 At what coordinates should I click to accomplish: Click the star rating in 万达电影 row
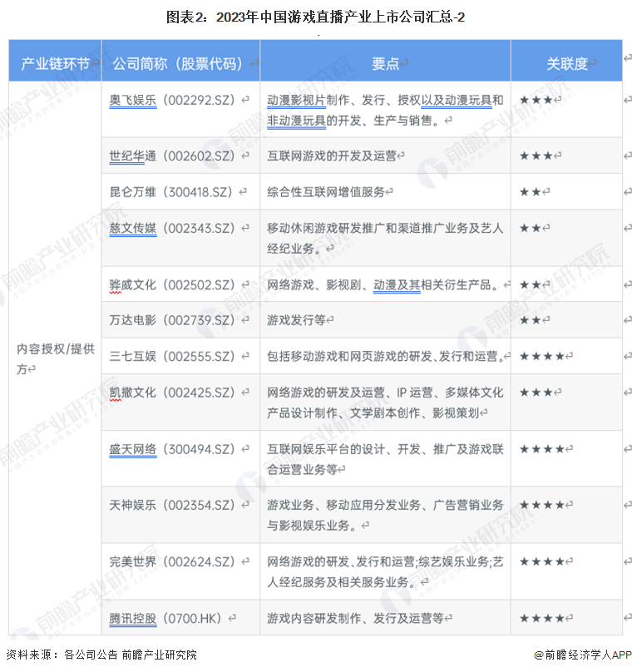click(531, 319)
